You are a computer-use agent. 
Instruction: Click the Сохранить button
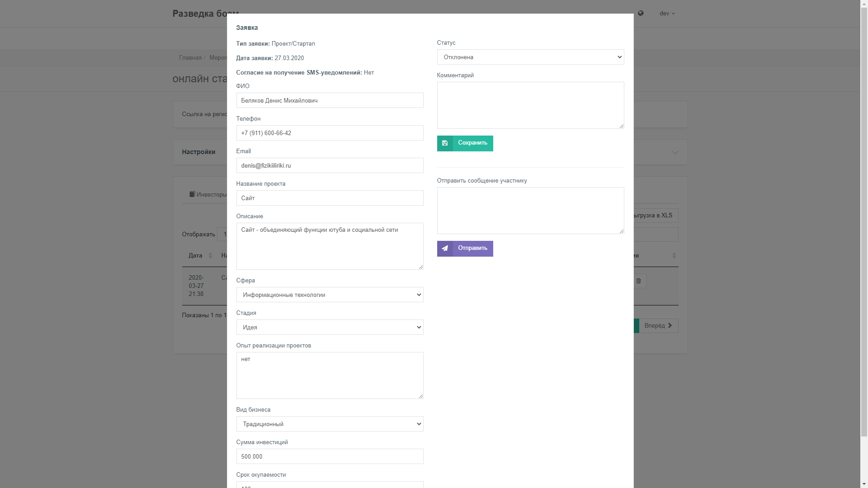coord(465,143)
